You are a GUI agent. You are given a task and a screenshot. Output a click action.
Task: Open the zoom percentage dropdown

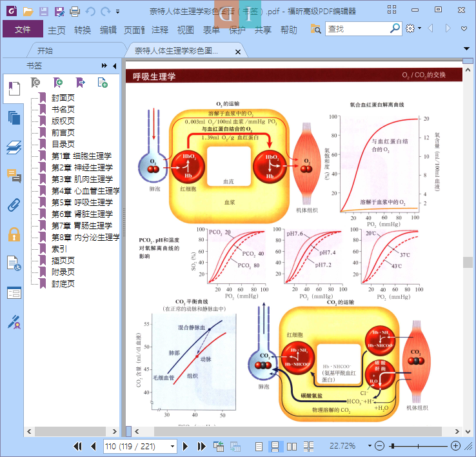click(370, 446)
